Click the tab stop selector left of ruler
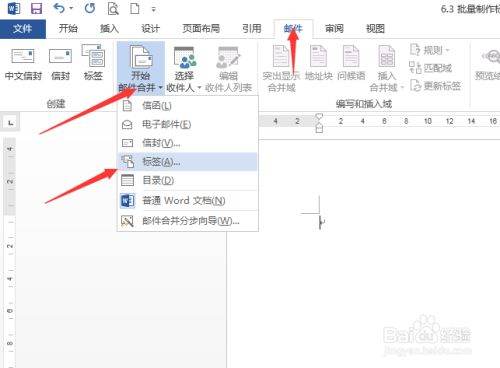The image size is (500, 368). (x=10, y=123)
